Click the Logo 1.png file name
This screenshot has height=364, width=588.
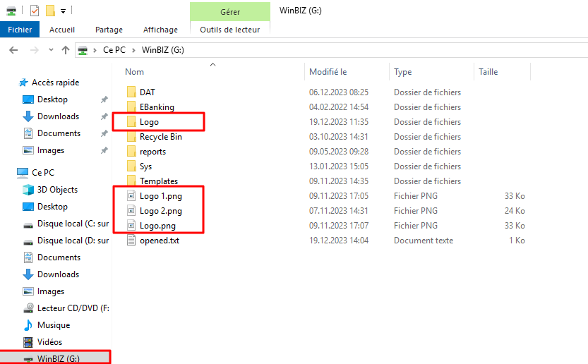160,196
